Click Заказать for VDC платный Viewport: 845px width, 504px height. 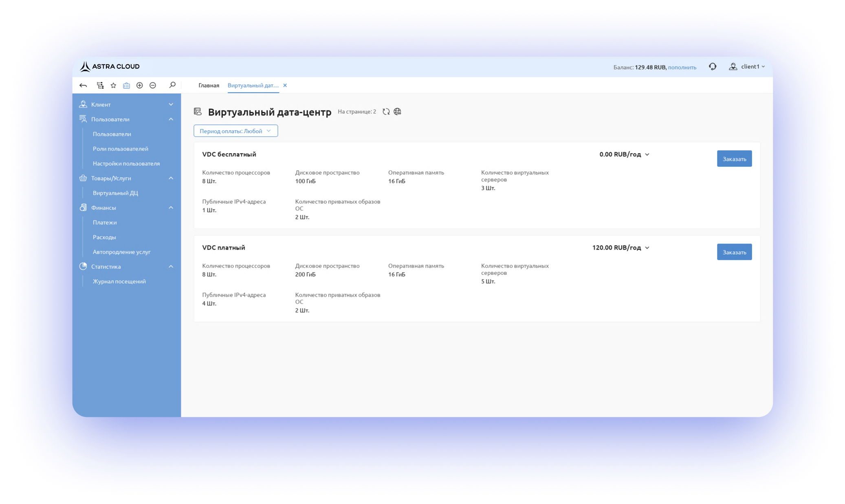pyautogui.click(x=734, y=252)
